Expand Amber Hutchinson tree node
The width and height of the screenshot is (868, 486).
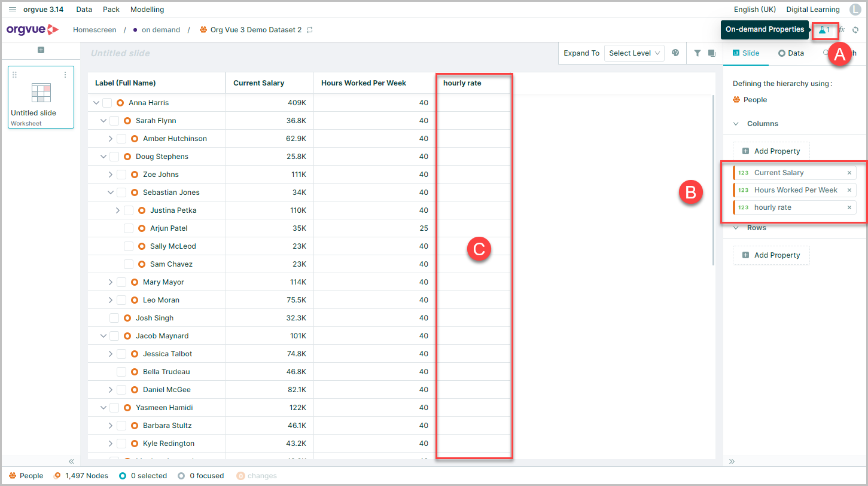[111, 139]
